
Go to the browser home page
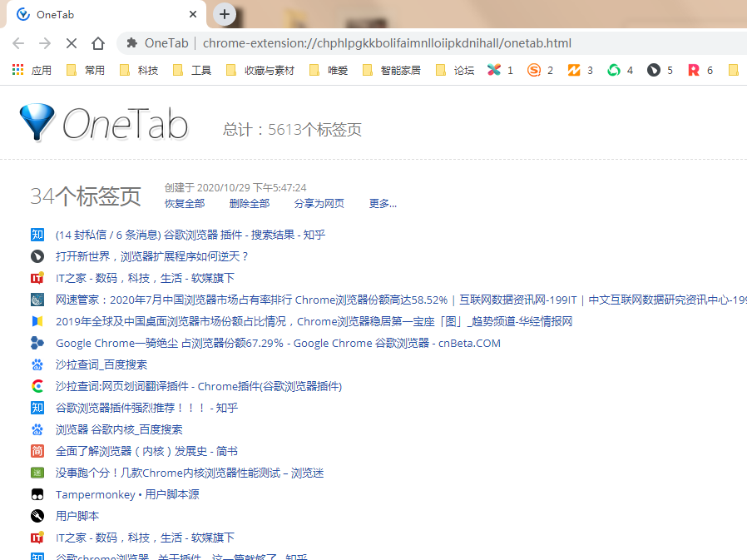(x=98, y=43)
